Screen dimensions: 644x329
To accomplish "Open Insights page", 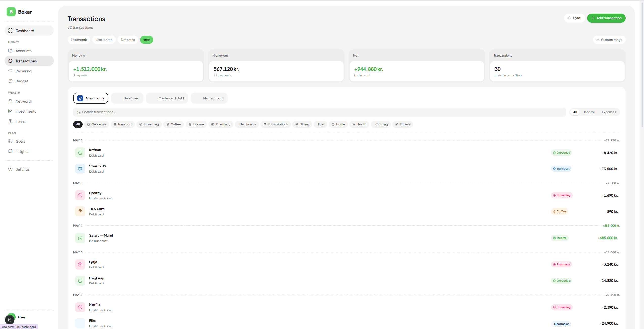I will pyautogui.click(x=29, y=151).
